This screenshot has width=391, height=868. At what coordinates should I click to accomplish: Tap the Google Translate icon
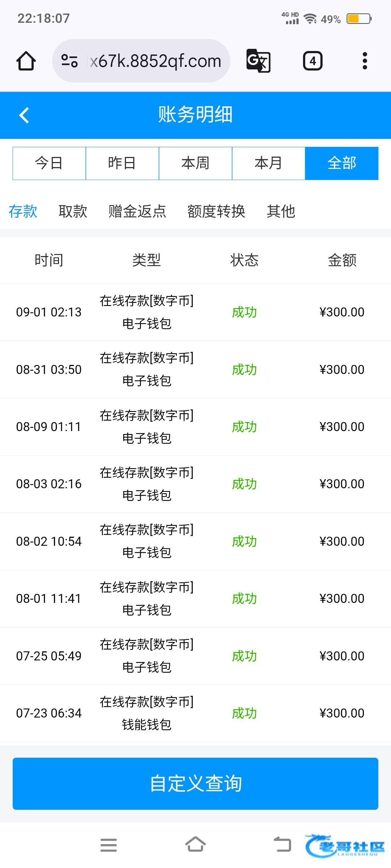point(258,61)
